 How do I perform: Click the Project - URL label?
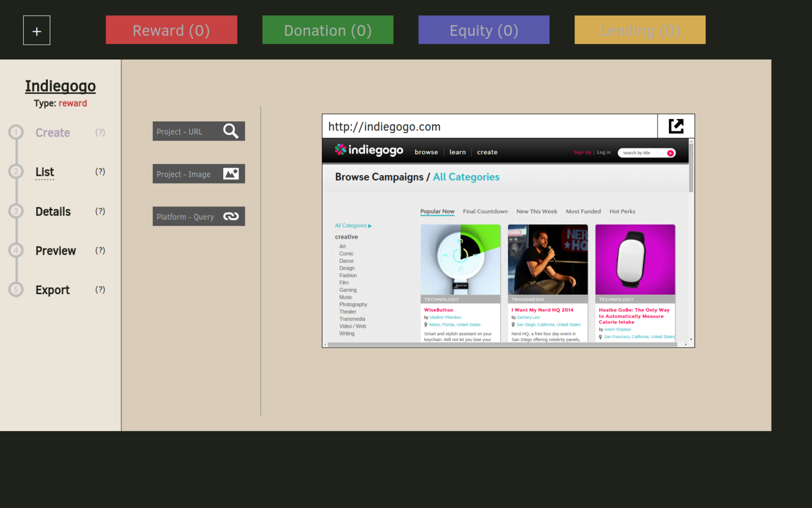point(179,132)
